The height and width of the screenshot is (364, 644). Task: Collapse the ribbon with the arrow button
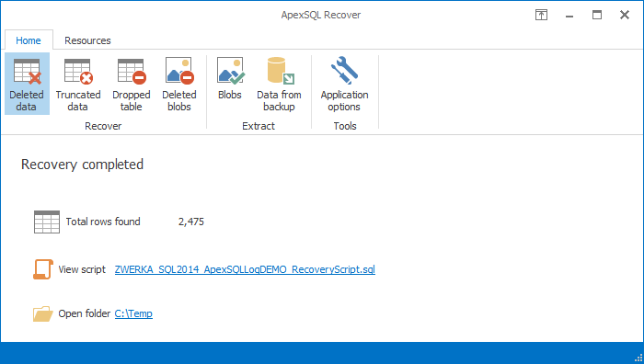pos(541,16)
